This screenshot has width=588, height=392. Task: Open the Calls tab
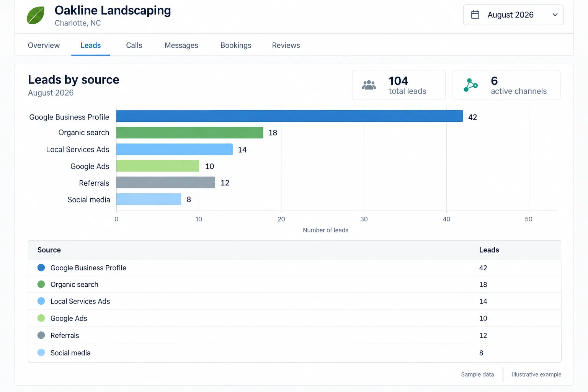(x=134, y=45)
